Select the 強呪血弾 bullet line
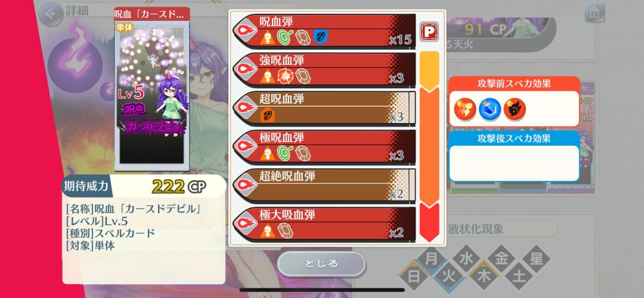644x298 pixels. click(324, 70)
